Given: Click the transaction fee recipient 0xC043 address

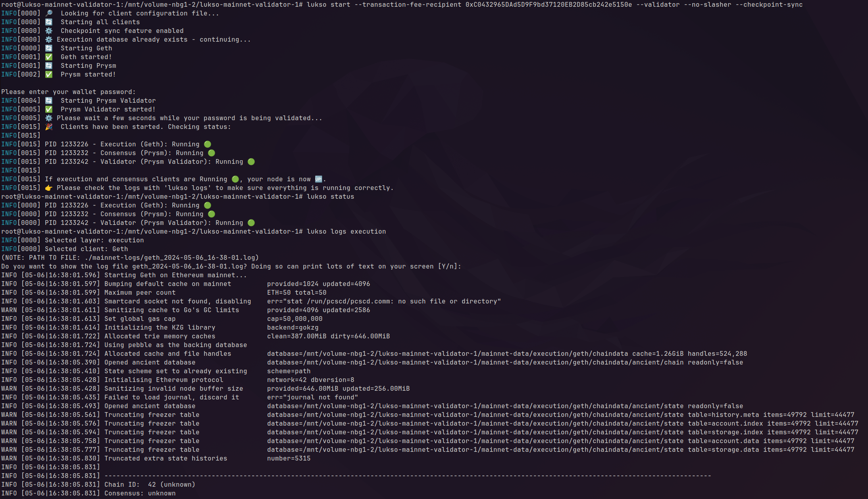Looking at the screenshot, I should tap(549, 5).
